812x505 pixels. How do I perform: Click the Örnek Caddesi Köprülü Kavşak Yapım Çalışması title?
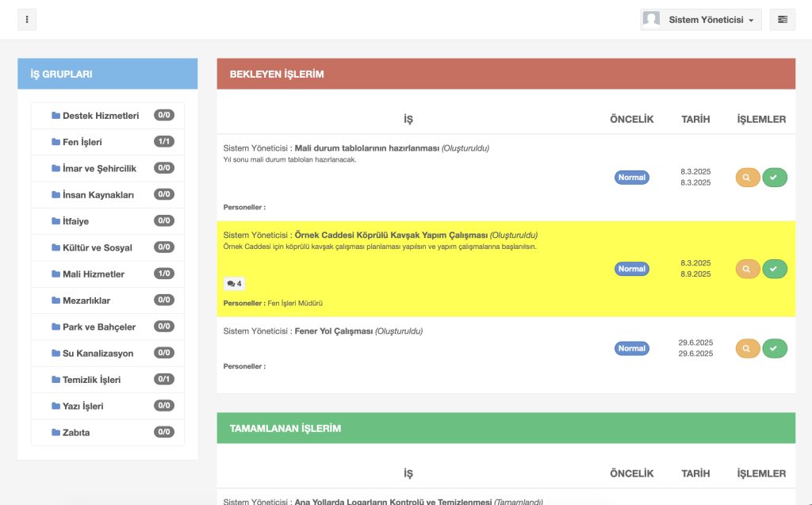tap(391, 235)
